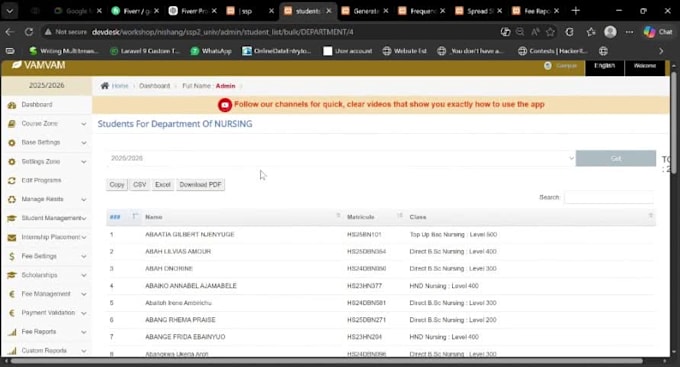
Task: Click student name ABAIKO ANNABEL AJAMABELE
Action: [x=191, y=286]
